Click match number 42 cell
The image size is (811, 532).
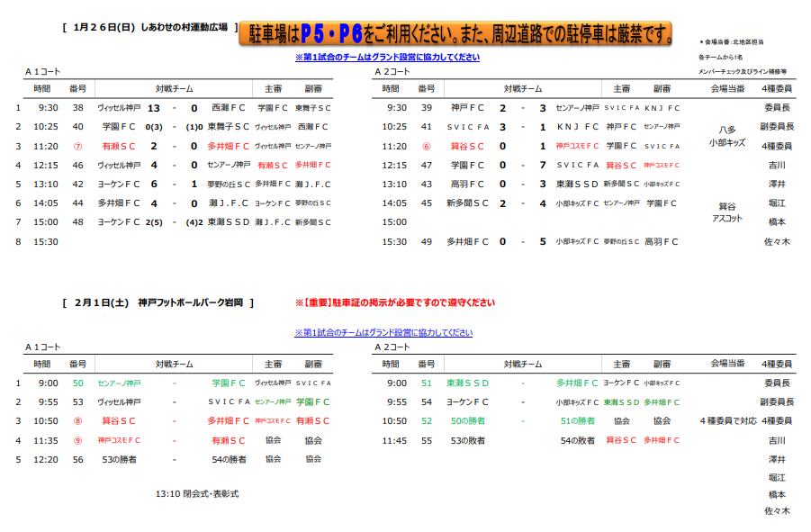(x=77, y=184)
